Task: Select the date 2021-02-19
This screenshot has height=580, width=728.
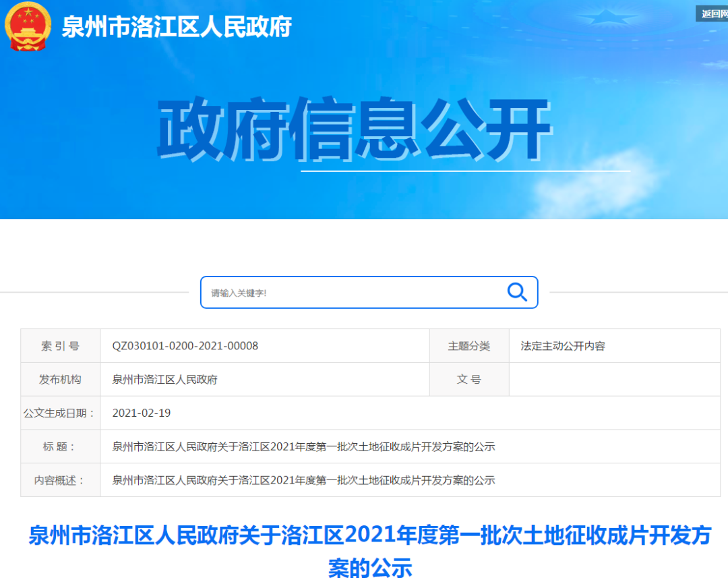Action: point(142,413)
